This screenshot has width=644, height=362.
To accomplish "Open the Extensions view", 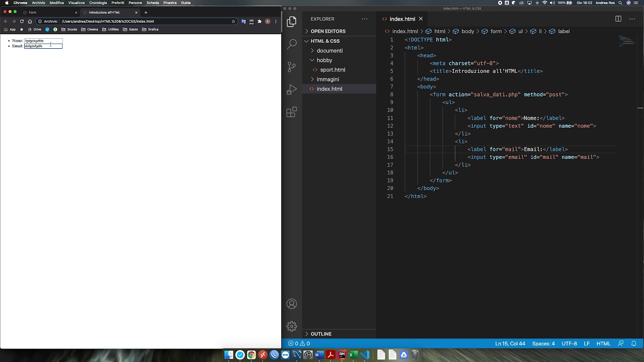I will click(291, 113).
